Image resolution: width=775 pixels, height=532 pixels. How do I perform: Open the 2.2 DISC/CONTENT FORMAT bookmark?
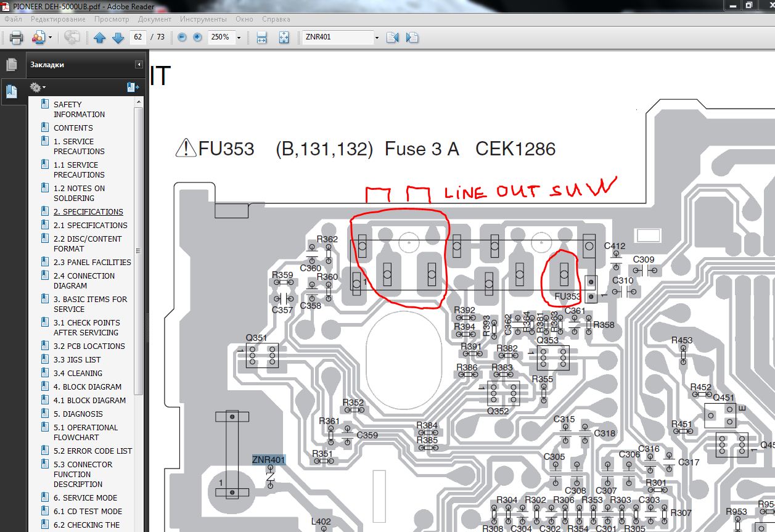88,244
